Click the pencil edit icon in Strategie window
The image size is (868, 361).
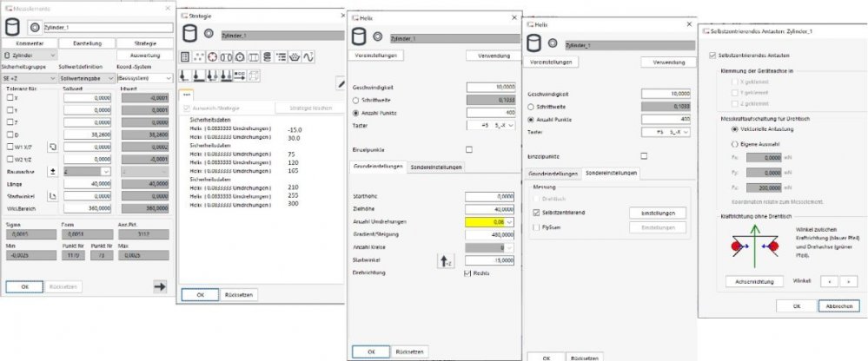pyautogui.click(x=340, y=83)
